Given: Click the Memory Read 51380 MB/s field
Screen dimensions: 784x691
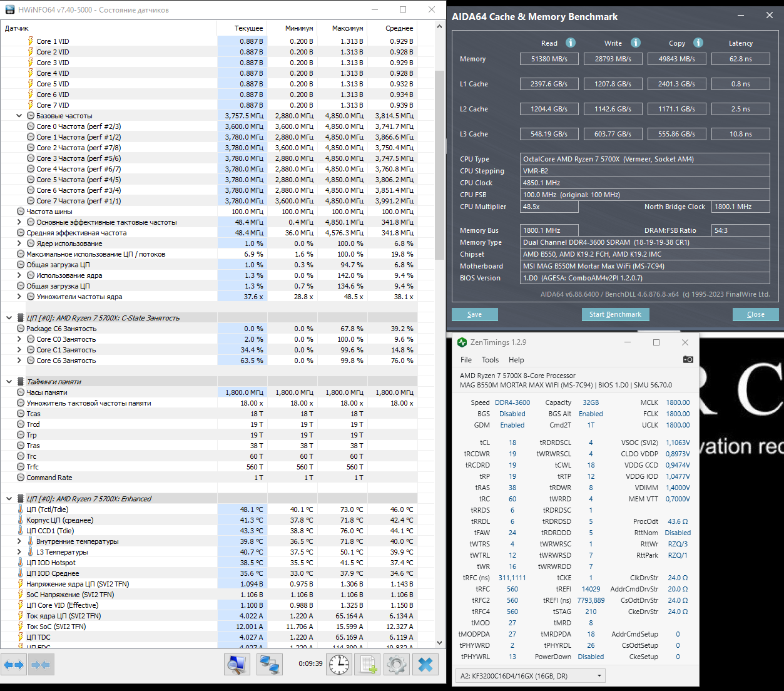Looking at the screenshot, I should coord(549,59).
